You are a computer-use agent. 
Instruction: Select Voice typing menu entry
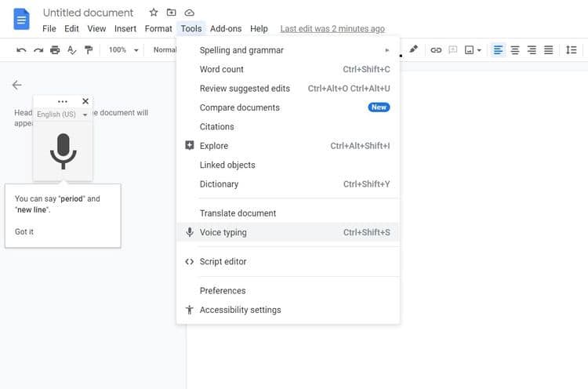coord(223,232)
